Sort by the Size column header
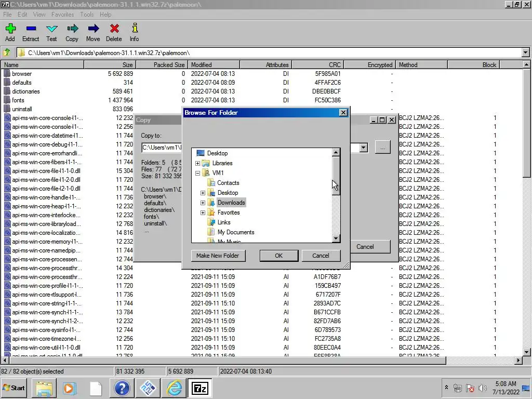This screenshot has height=399, width=532. coord(110,64)
